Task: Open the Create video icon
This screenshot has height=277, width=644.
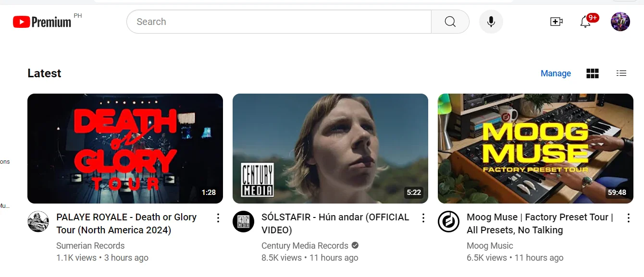Action: pos(557,22)
